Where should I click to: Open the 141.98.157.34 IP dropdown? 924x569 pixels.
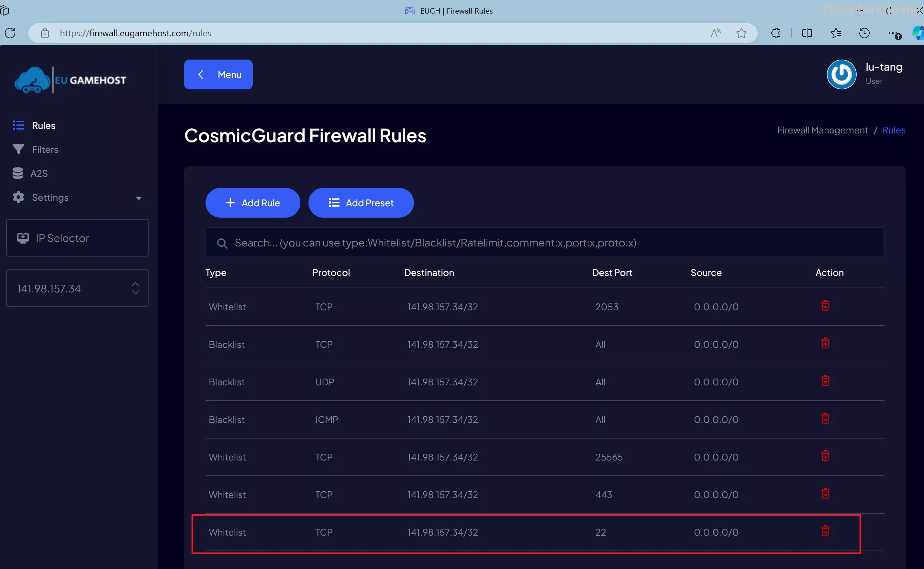point(77,288)
